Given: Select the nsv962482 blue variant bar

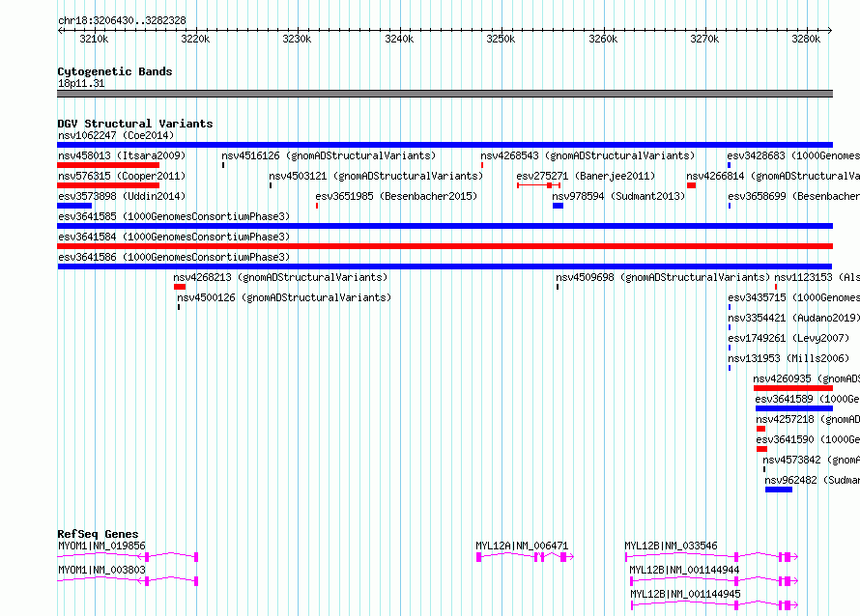Looking at the screenshot, I should pyautogui.click(x=779, y=490).
